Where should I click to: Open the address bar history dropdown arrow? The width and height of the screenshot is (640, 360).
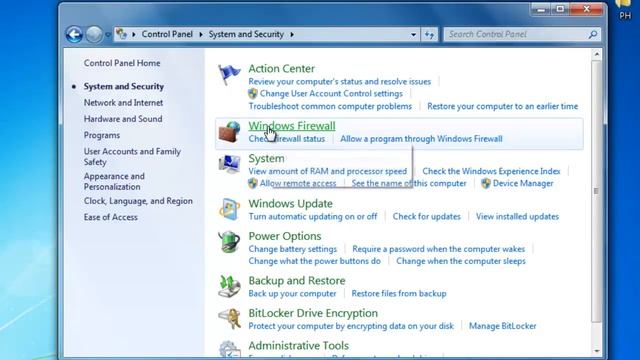pos(413,35)
